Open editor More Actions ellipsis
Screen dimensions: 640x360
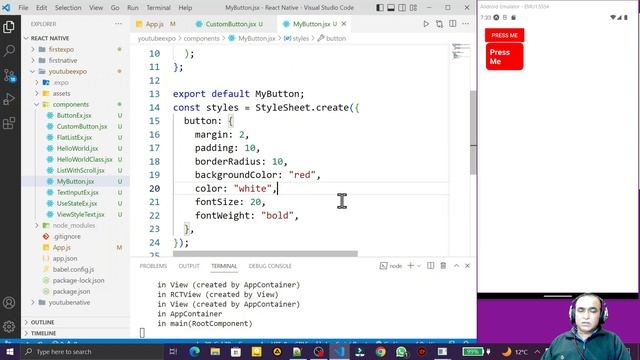466,24
